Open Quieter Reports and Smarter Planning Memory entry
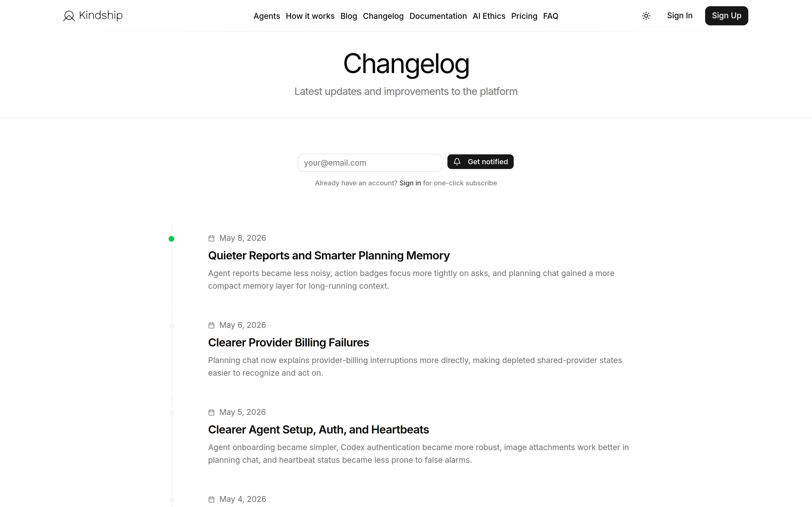The width and height of the screenshot is (812, 507). point(328,255)
